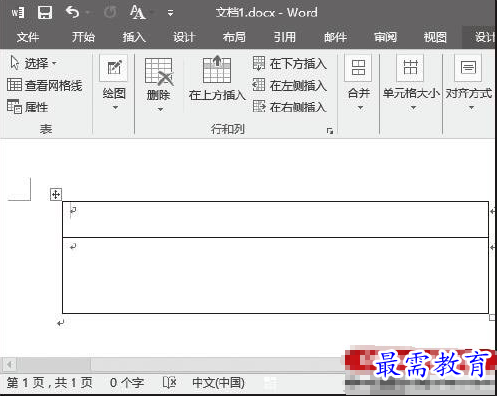This screenshot has width=497, height=396.
Task: Open the 文件 tab
Action: [x=28, y=37]
